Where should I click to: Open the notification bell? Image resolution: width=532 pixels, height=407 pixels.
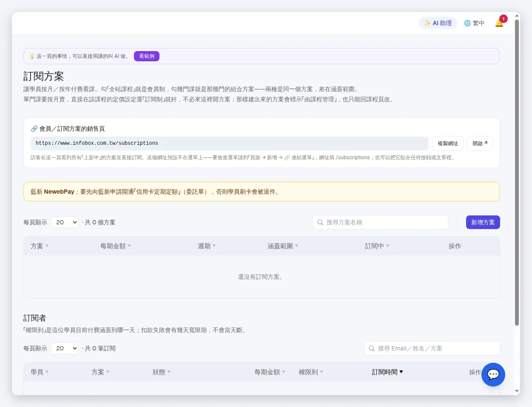pyautogui.click(x=499, y=23)
